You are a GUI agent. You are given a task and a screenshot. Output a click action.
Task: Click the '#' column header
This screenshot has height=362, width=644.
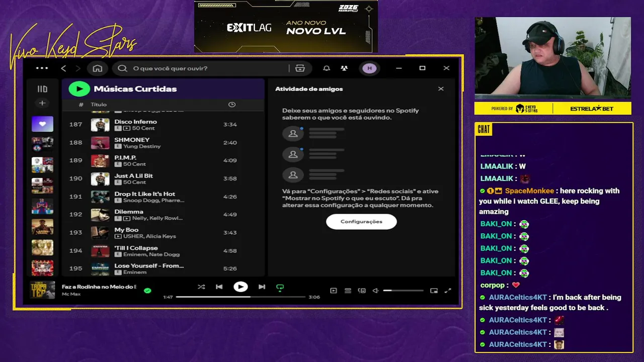[x=81, y=105]
